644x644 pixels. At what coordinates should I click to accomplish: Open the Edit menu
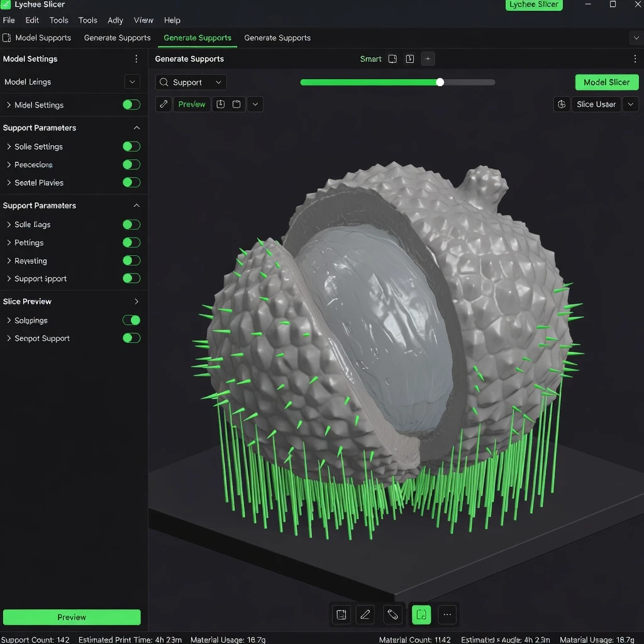click(x=32, y=20)
